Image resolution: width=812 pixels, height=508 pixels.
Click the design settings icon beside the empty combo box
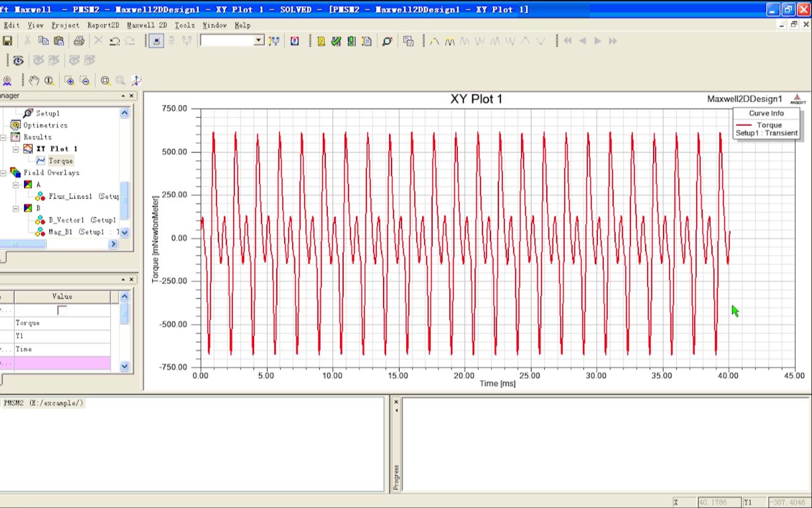[274, 41]
